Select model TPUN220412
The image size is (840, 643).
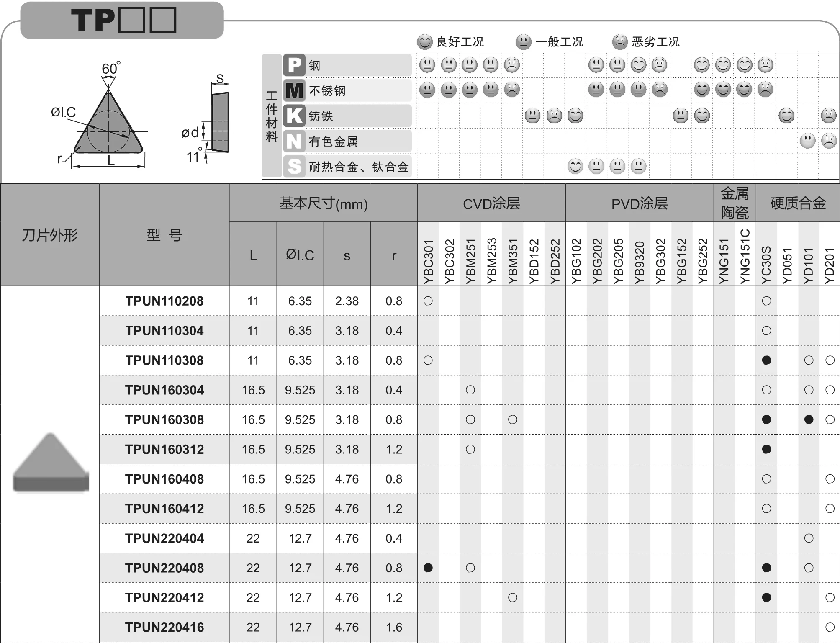[164, 598]
